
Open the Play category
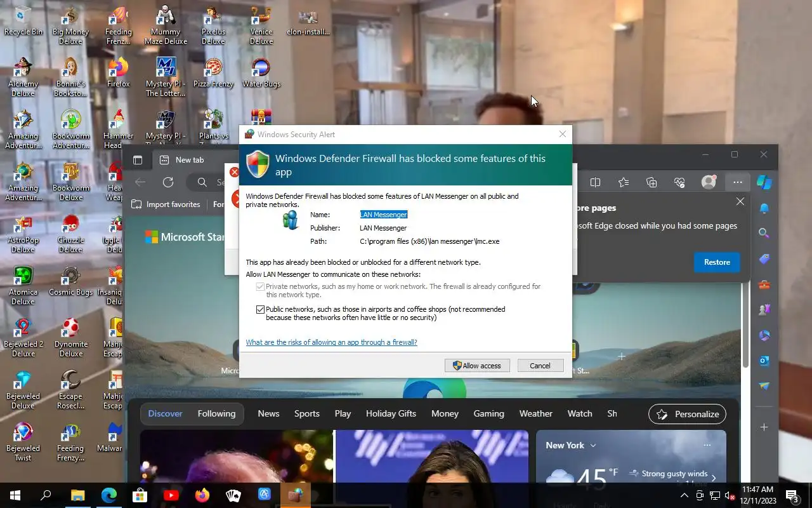(343, 413)
